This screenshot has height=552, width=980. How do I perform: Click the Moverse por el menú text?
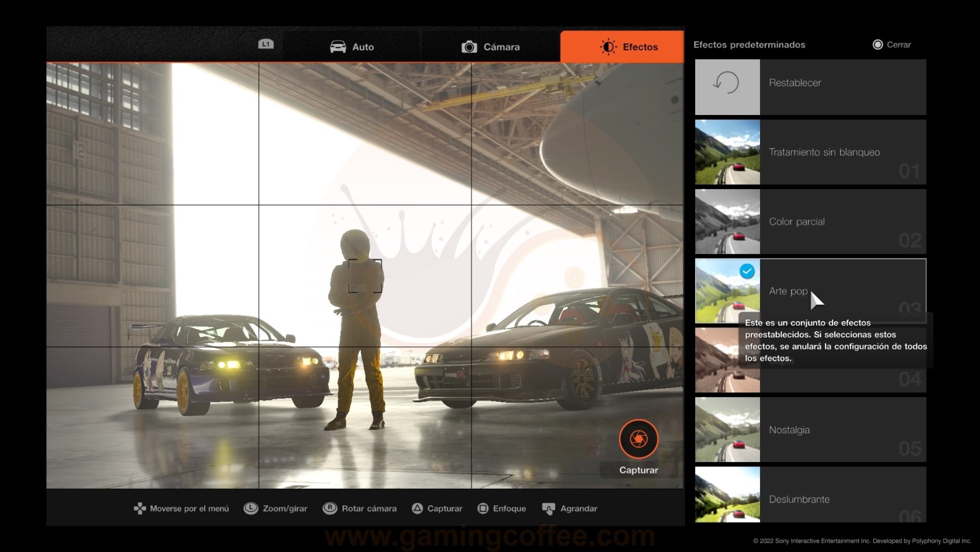189,508
